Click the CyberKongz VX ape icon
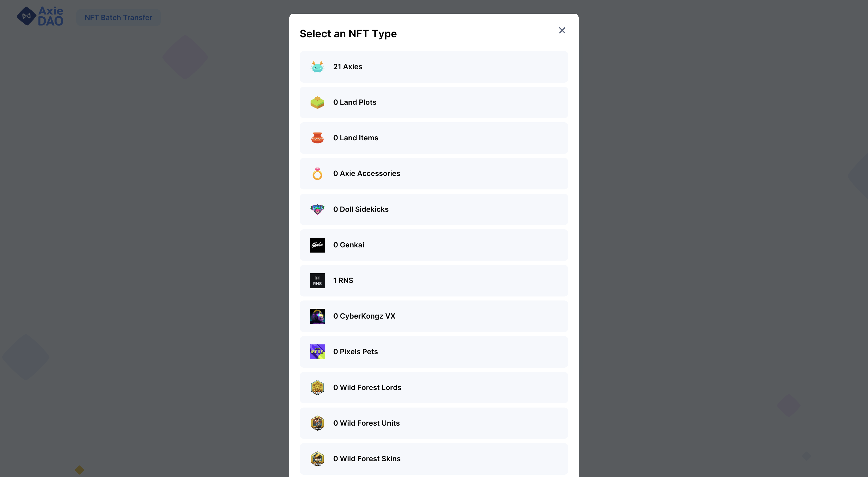This screenshot has width=868, height=477. click(x=317, y=316)
